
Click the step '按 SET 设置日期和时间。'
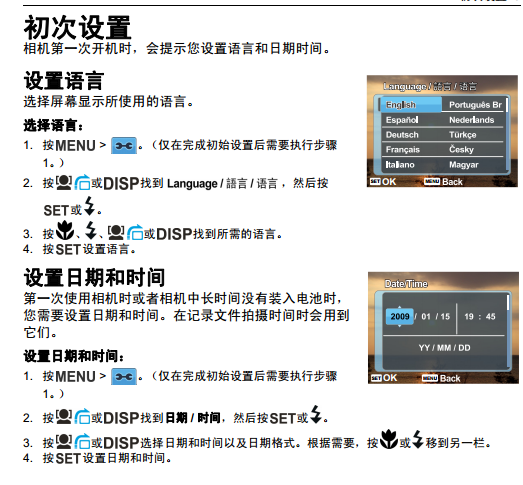point(107,458)
